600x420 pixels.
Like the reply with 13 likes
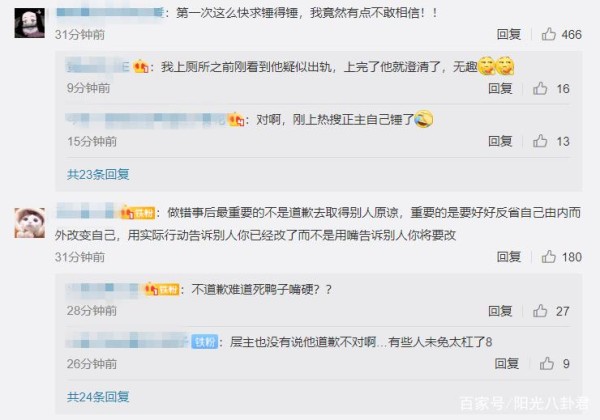540,141
